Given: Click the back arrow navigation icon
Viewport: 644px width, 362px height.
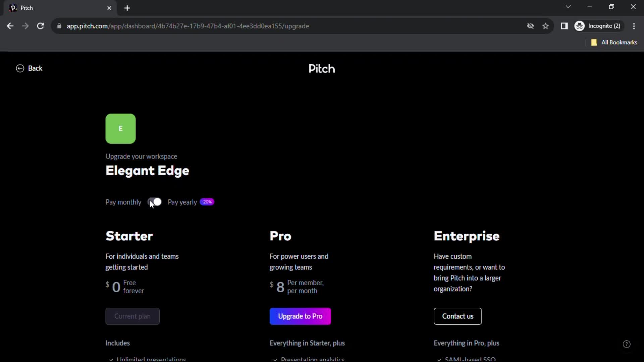Looking at the screenshot, I should pos(20,68).
